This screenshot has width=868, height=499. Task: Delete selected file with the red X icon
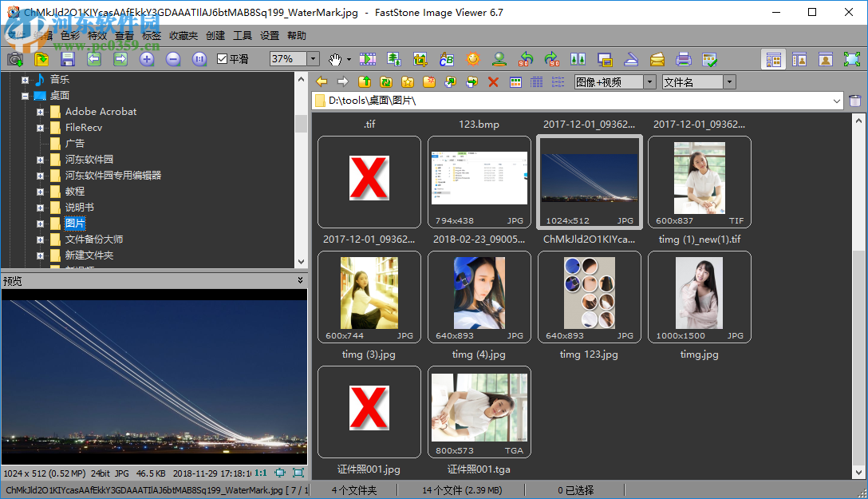(493, 81)
